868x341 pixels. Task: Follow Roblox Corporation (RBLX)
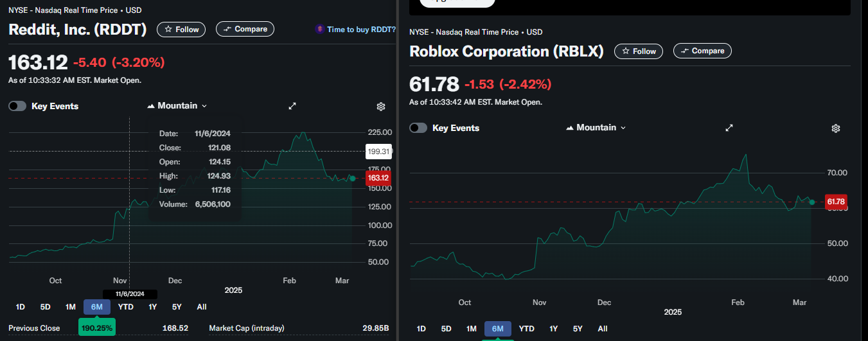coord(639,51)
